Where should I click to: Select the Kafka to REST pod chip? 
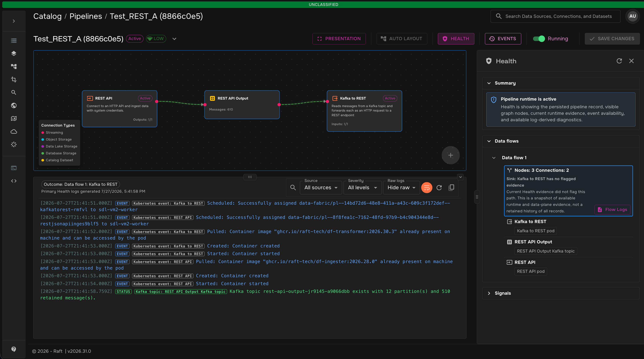coord(535,231)
